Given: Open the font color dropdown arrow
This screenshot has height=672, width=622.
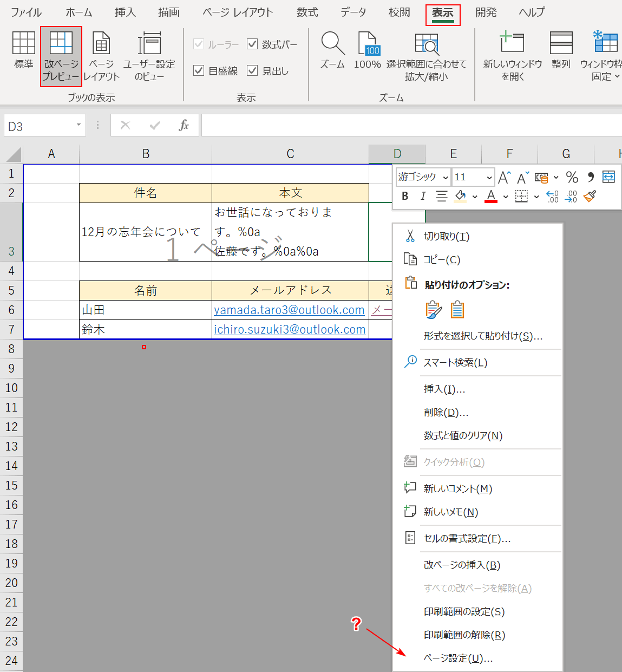Looking at the screenshot, I should coord(506,197).
